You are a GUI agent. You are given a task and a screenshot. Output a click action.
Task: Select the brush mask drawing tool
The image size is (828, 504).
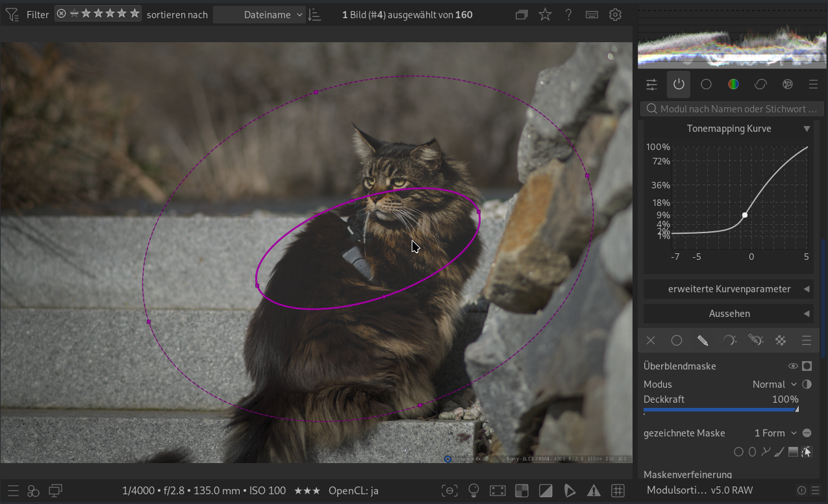[x=779, y=452]
